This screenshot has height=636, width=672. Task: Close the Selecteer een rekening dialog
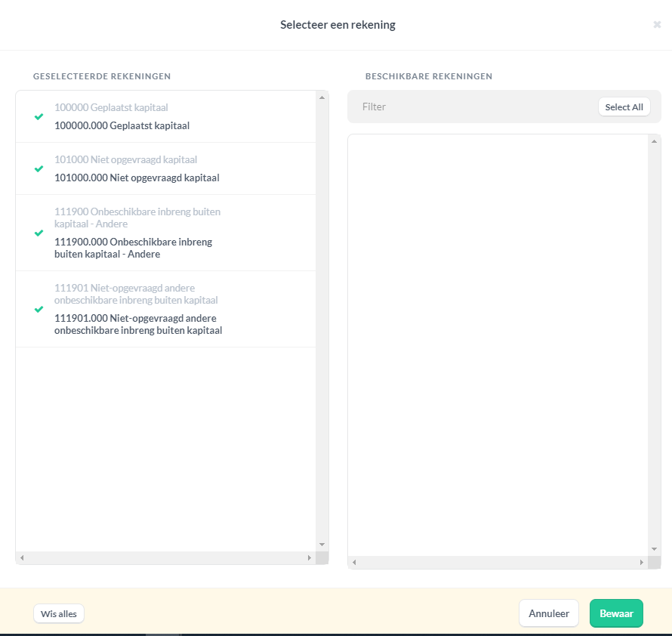coord(657,25)
